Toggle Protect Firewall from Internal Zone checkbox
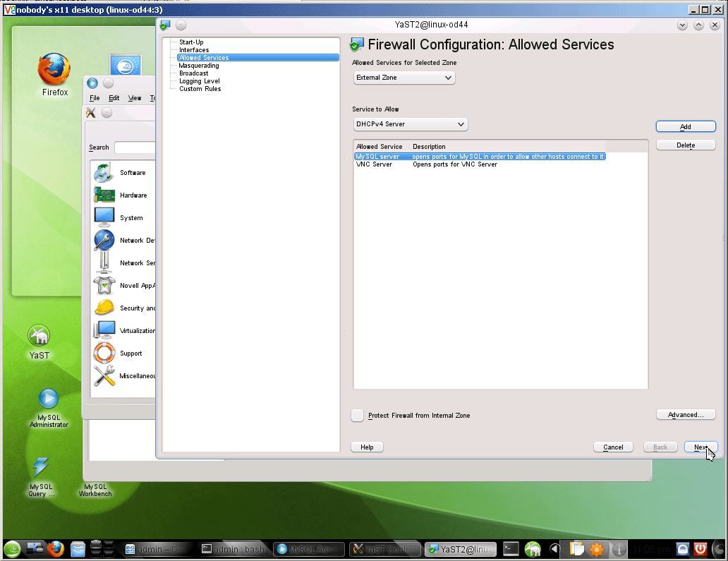728x561 pixels. click(x=357, y=415)
